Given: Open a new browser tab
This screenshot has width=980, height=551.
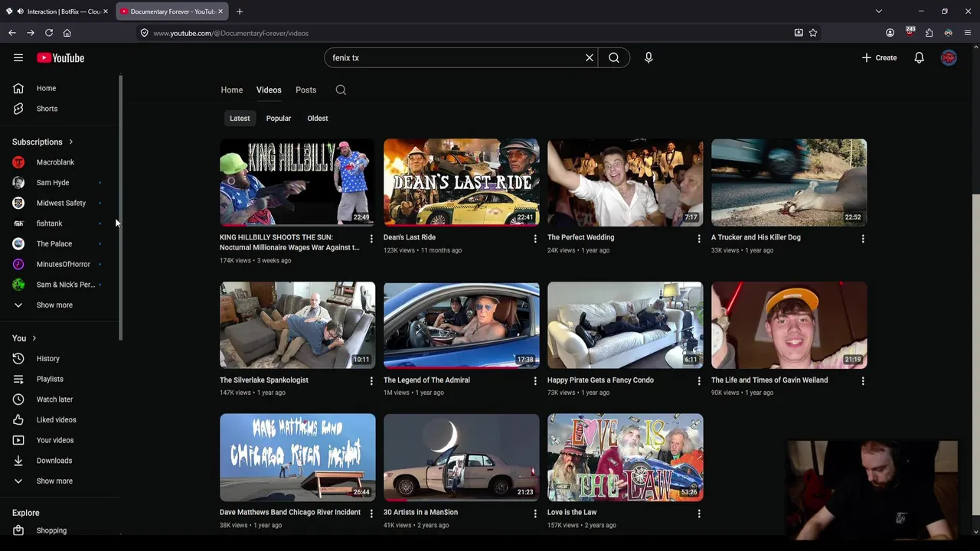Looking at the screenshot, I should (240, 11).
